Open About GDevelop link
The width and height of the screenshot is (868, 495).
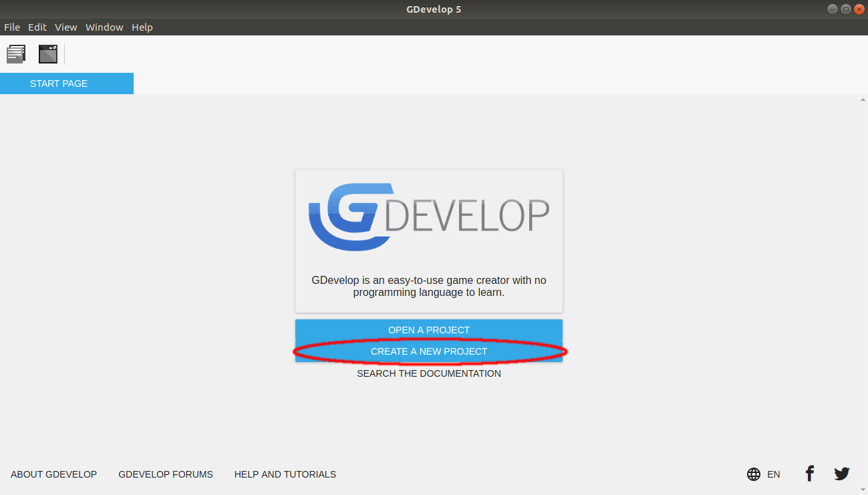tap(53, 474)
